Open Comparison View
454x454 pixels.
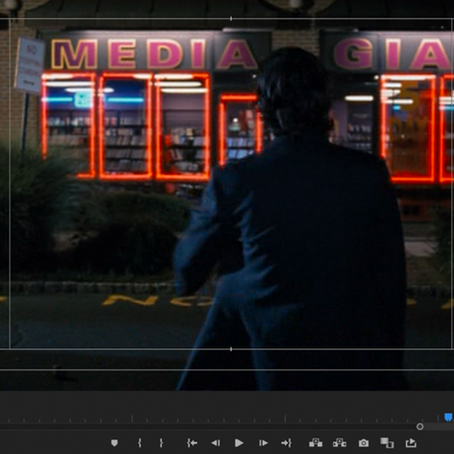[x=387, y=443]
